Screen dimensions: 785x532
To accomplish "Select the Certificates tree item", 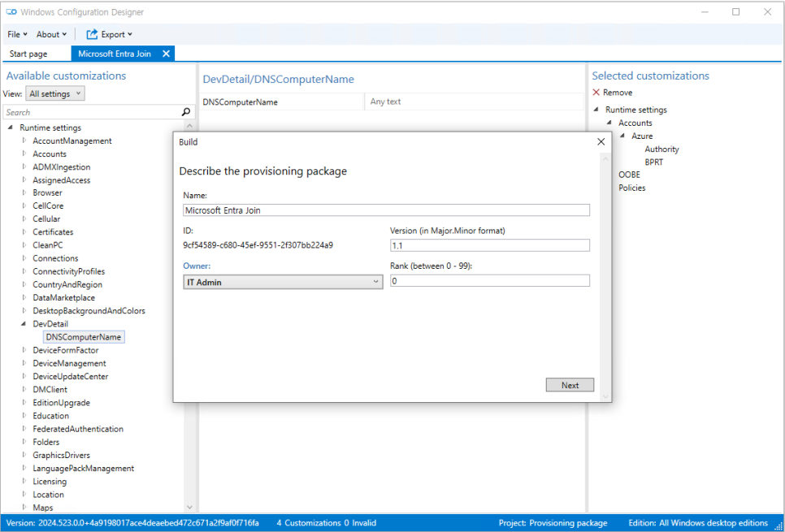I will coord(53,231).
